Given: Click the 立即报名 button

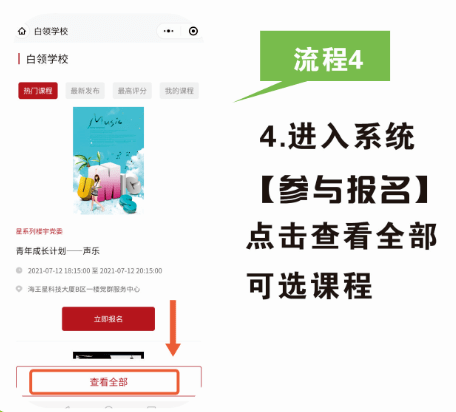Looking at the screenshot, I should click(x=108, y=319).
